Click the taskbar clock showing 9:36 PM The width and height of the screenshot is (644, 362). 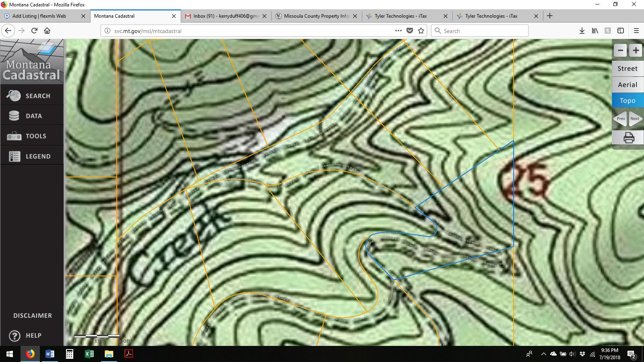click(609, 354)
